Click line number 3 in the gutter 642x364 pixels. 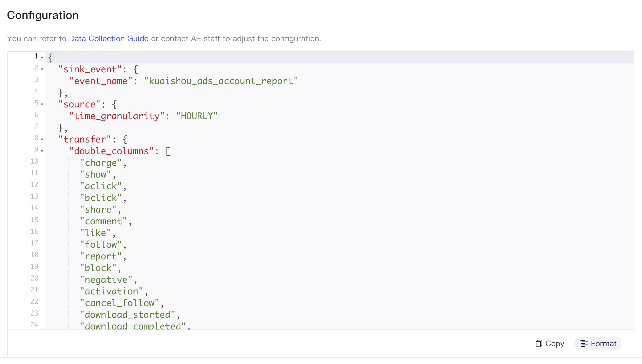[x=36, y=79]
